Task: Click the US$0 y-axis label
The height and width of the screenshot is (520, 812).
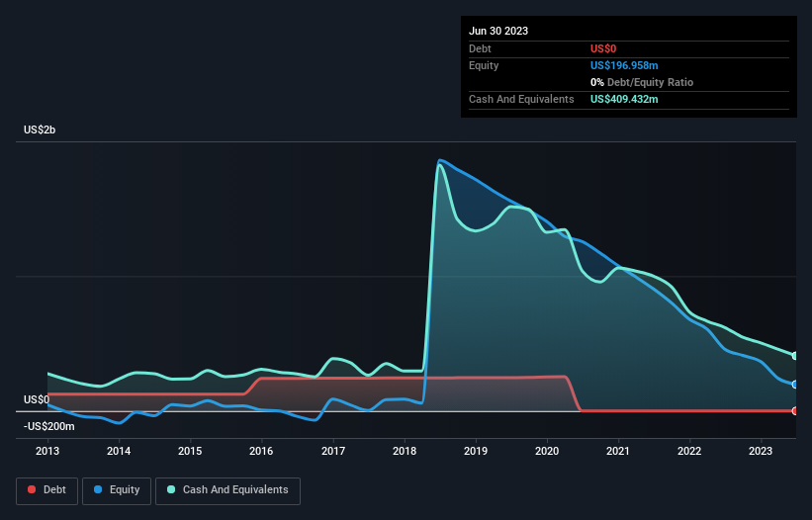Action: 37,400
